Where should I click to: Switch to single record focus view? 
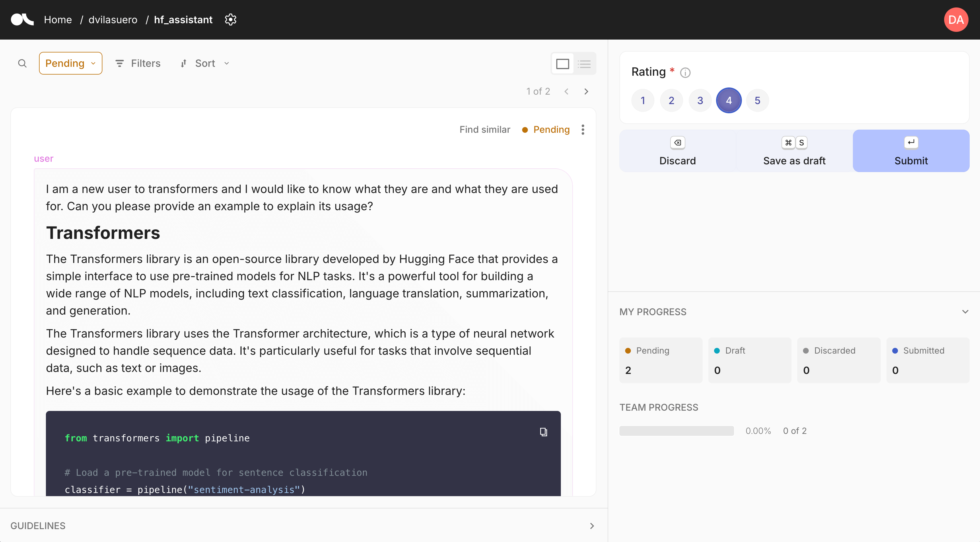pos(562,63)
